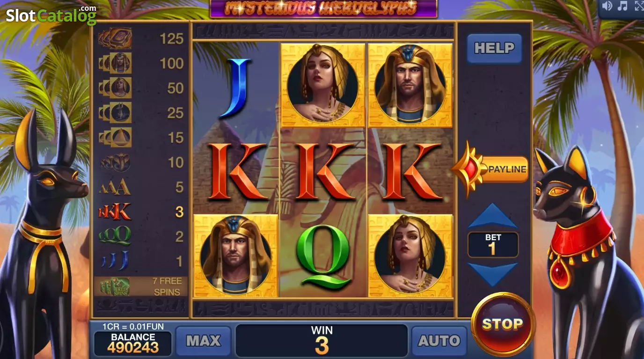The image size is (644, 359).
Task: Click bottom-left pharaoh portrait symbol
Action: tap(236, 256)
